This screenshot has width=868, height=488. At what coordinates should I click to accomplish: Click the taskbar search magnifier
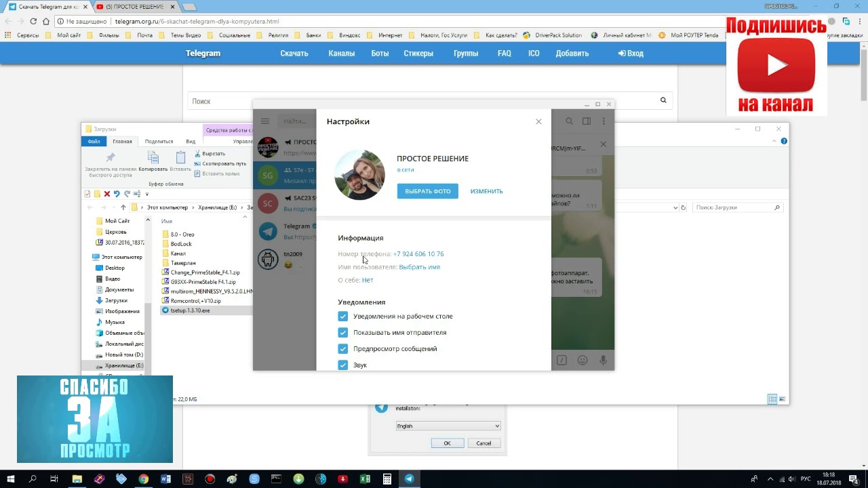33,479
